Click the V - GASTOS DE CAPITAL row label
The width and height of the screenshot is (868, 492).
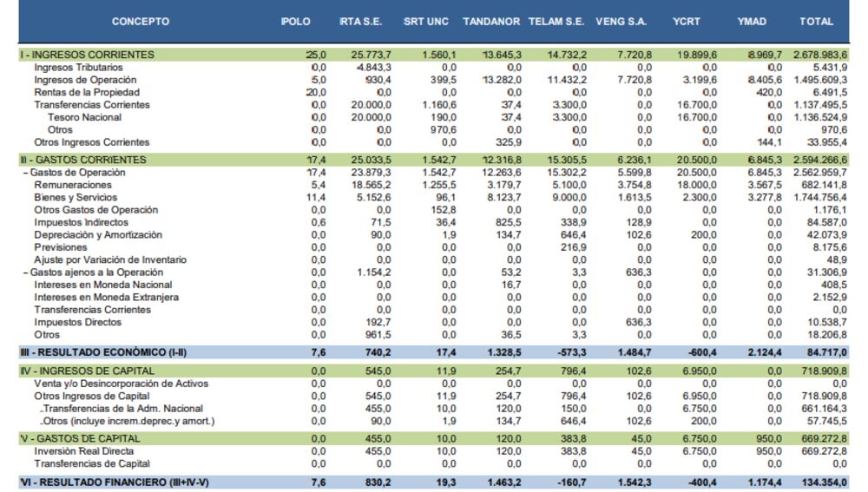click(x=83, y=438)
